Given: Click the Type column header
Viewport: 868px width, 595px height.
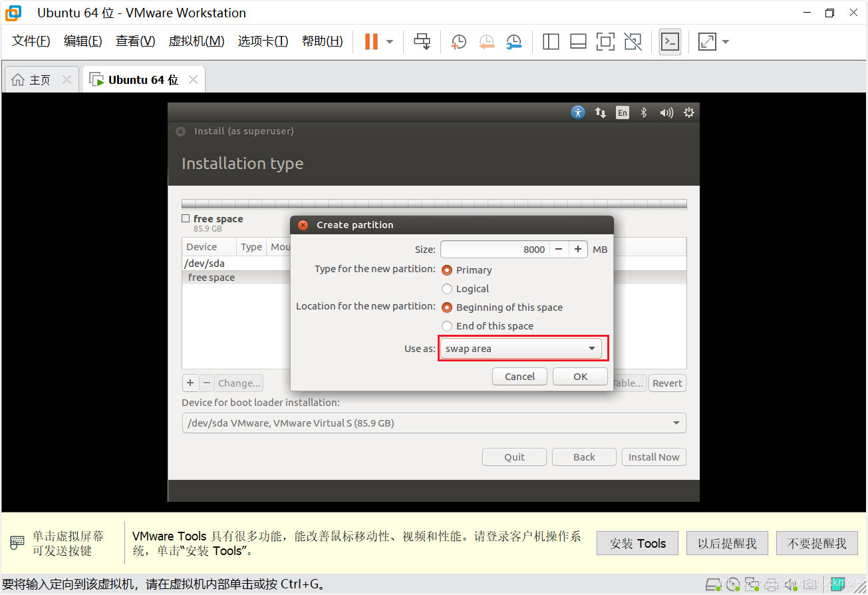Looking at the screenshot, I should [251, 247].
